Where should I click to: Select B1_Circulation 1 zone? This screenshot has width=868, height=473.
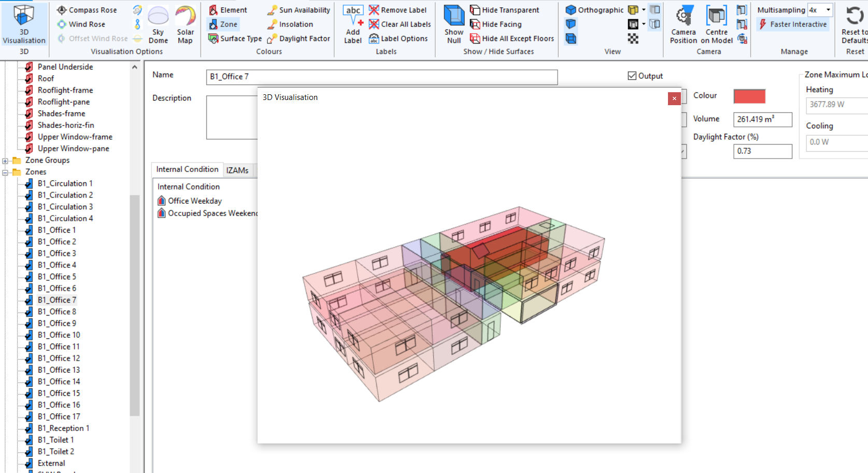(65, 183)
